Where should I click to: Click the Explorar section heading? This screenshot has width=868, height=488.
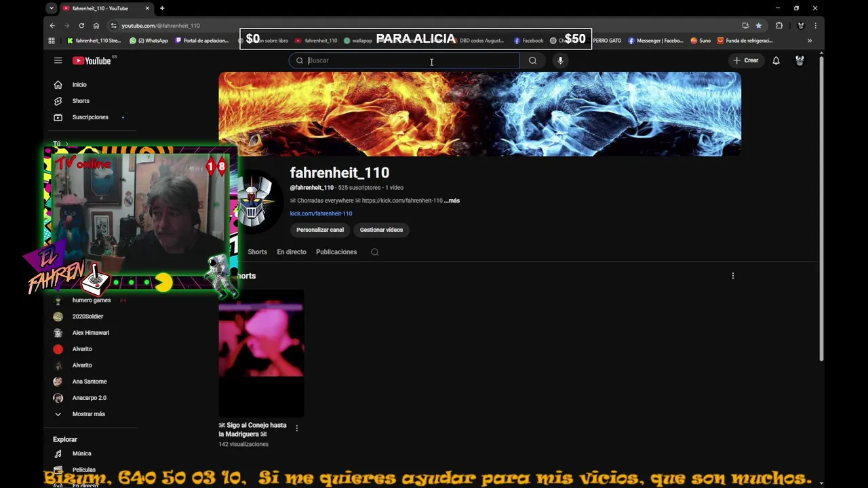tap(65, 439)
